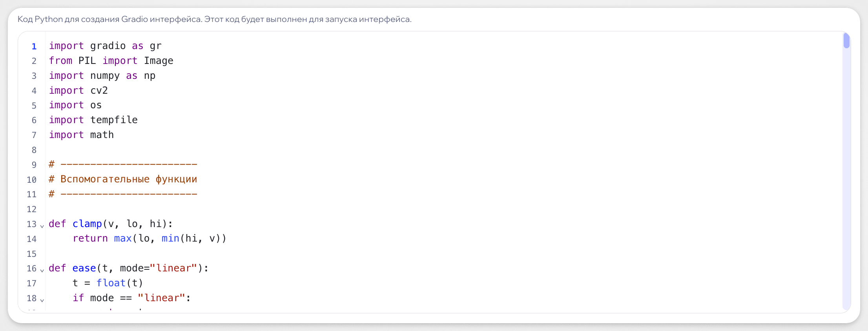Viewport: 868px width, 331px height.
Task: Click the dashed comment on line 11
Action: 123,194
